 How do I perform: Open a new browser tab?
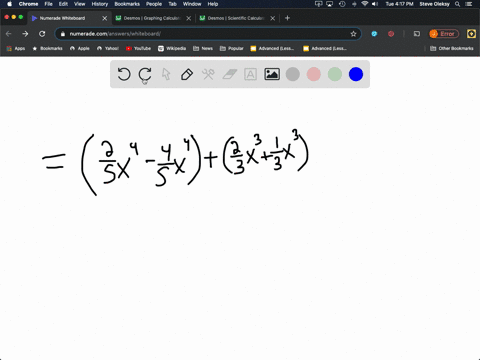[x=287, y=18]
